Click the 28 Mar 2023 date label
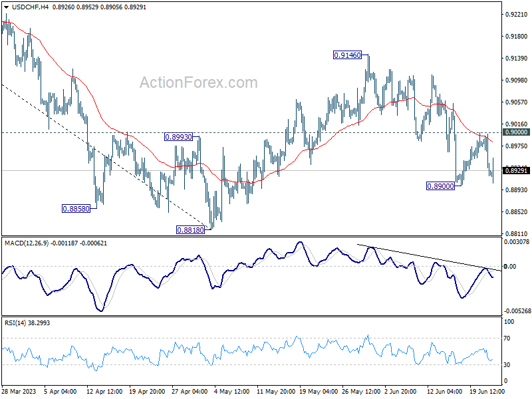 [x=19, y=391]
